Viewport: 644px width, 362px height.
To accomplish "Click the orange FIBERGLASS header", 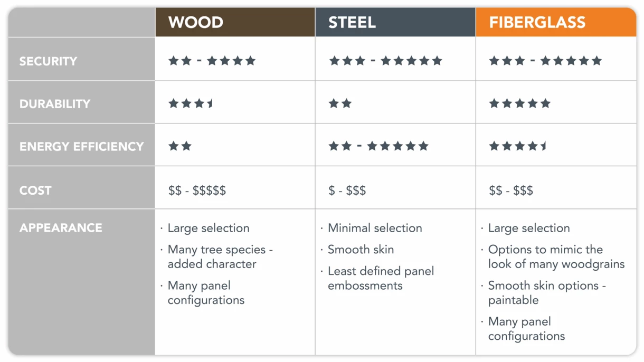I will click(556, 22).
